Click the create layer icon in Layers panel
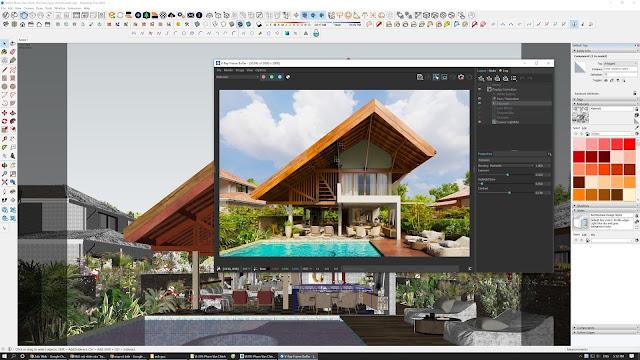This screenshot has width=640, height=360. click(x=481, y=78)
